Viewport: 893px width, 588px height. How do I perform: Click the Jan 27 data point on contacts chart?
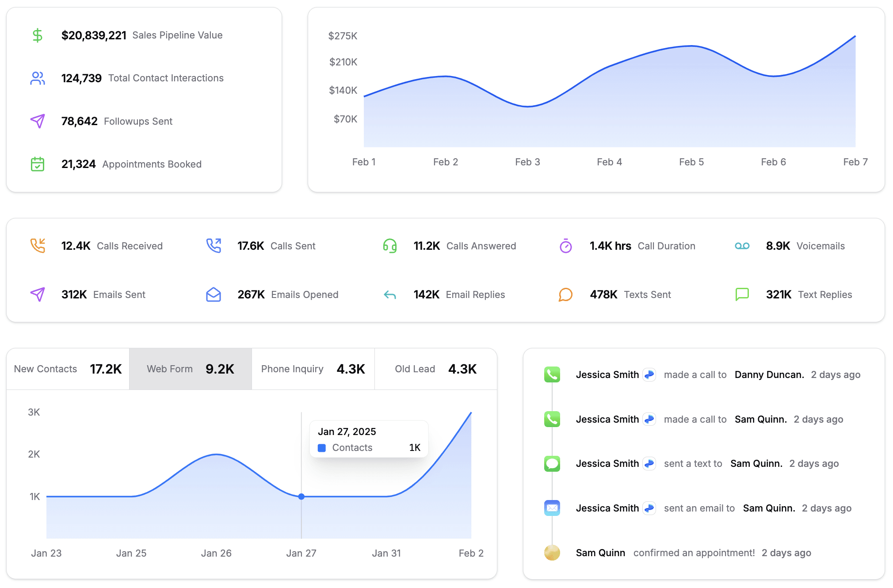[301, 496]
